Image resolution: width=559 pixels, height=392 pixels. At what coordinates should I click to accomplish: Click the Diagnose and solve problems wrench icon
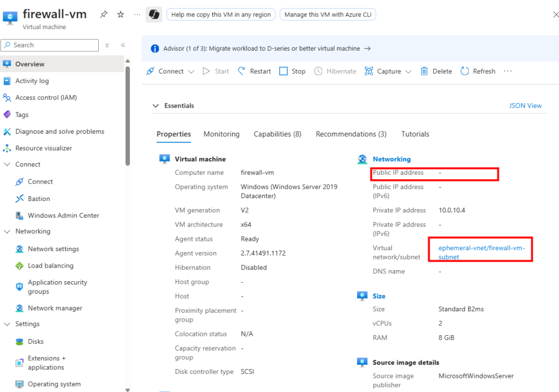click(x=7, y=131)
